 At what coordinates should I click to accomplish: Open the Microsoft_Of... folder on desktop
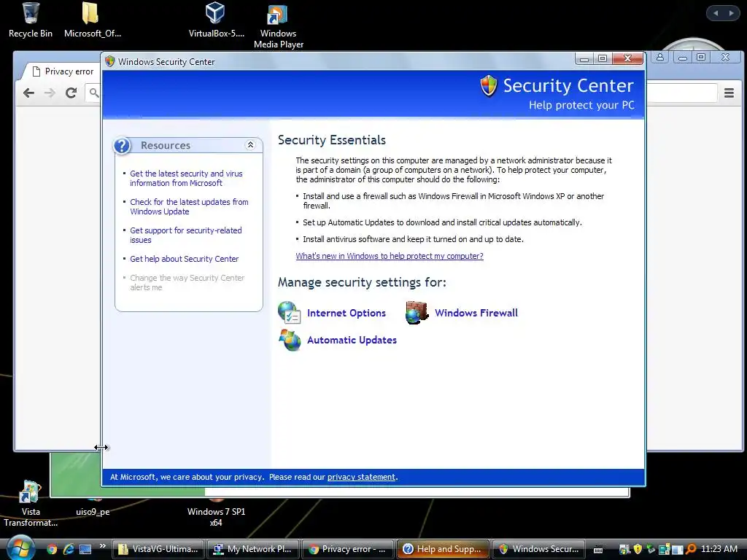pyautogui.click(x=93, y=20)
